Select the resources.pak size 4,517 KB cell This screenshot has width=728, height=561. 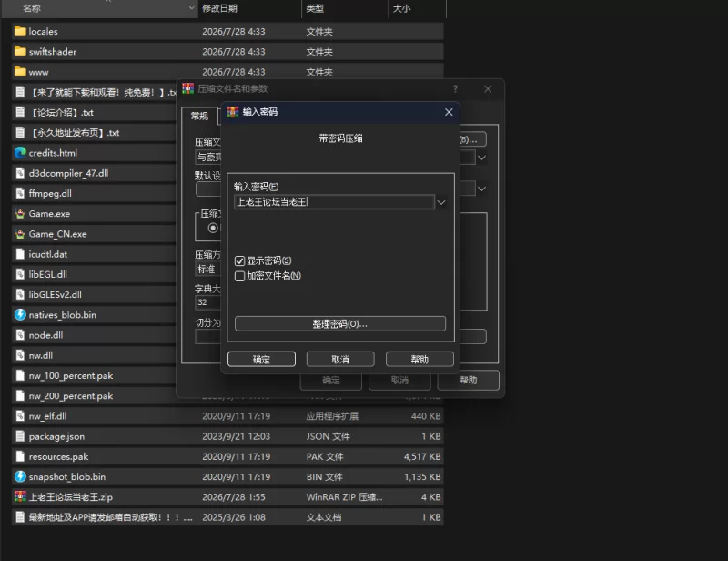(x=422, y=456)
